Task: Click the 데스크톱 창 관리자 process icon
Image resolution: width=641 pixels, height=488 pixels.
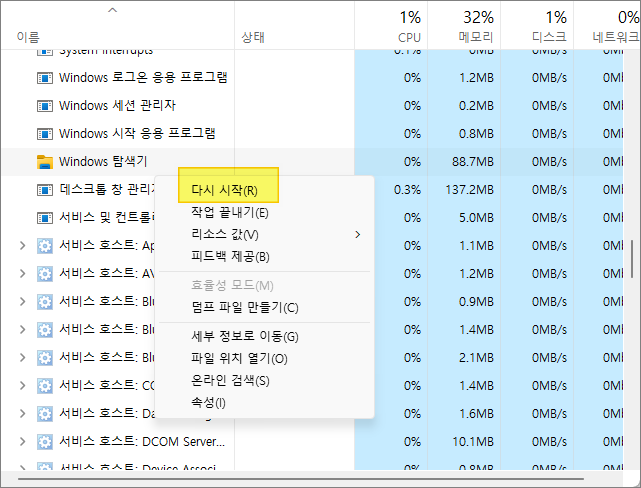Action: 45,190
